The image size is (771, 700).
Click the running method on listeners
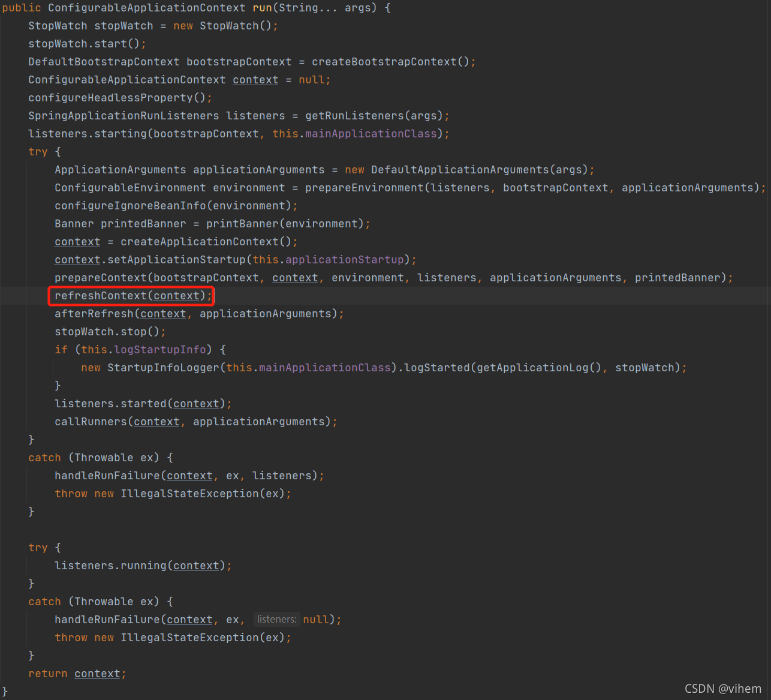143,566
